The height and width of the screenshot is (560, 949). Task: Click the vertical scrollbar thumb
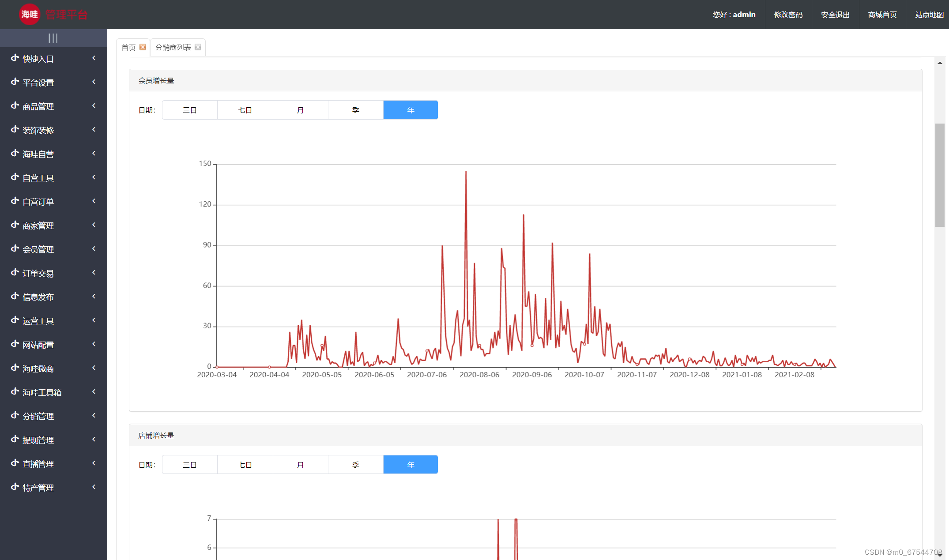(x=940, y=174)
